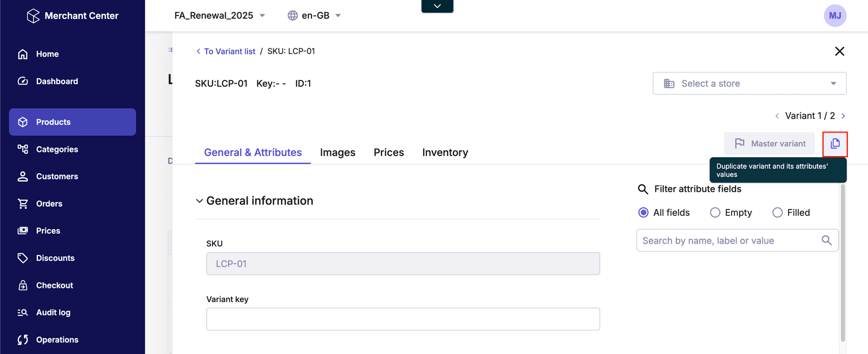Image resolution: width=868 pixels, height=354 pixels.
Task: Select the All fields radio button
Action: pyautogui.click(x=644, y=212)
